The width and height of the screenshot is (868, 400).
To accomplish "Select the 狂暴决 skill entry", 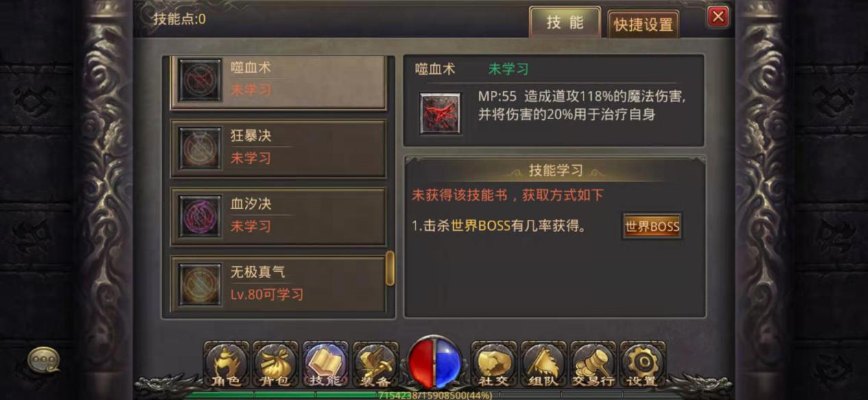I will 278,148.
